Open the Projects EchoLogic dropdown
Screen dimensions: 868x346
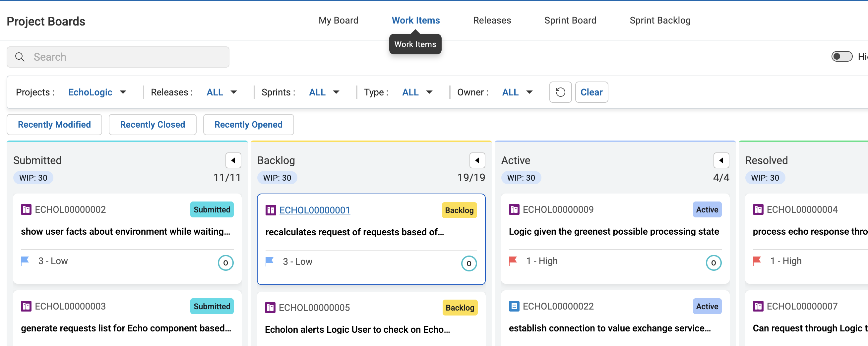(97, 92)
